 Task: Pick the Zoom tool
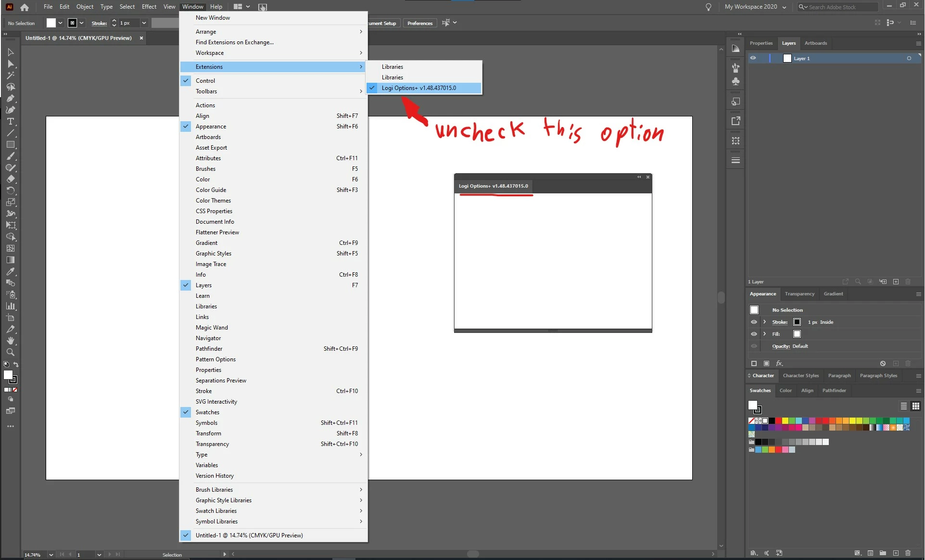(10, 352)
